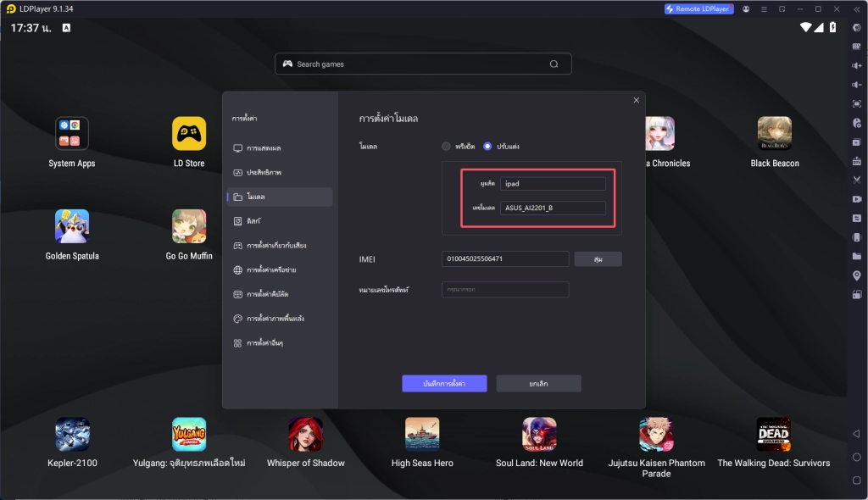
Task: Click into the phone number input field
Action: (505, 289)
